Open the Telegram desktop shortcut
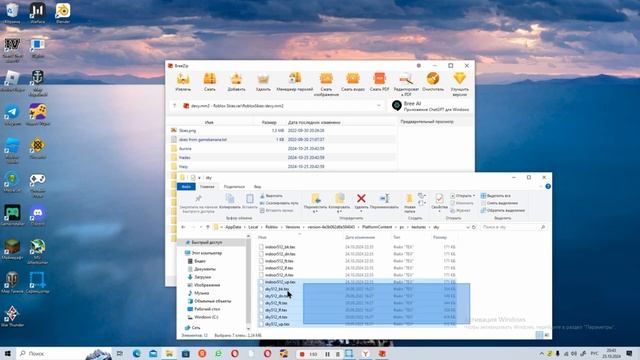This screenshot has height=360, width=640. [x=12, y=115]
